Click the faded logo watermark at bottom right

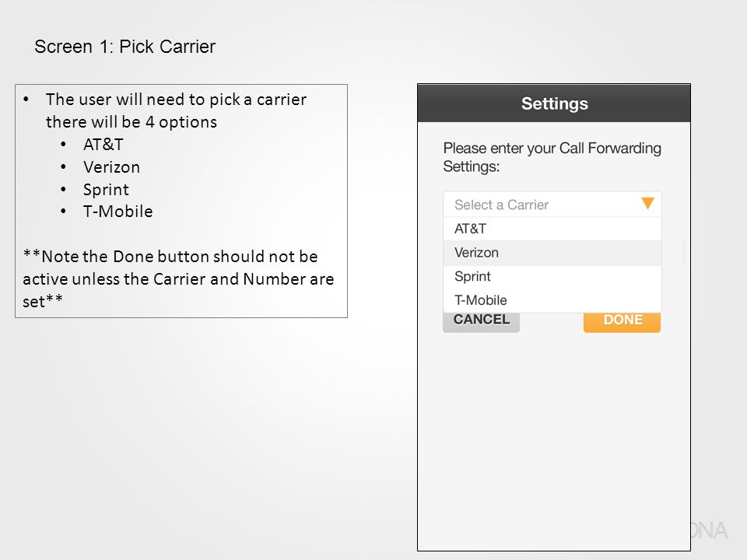point(710,530)
